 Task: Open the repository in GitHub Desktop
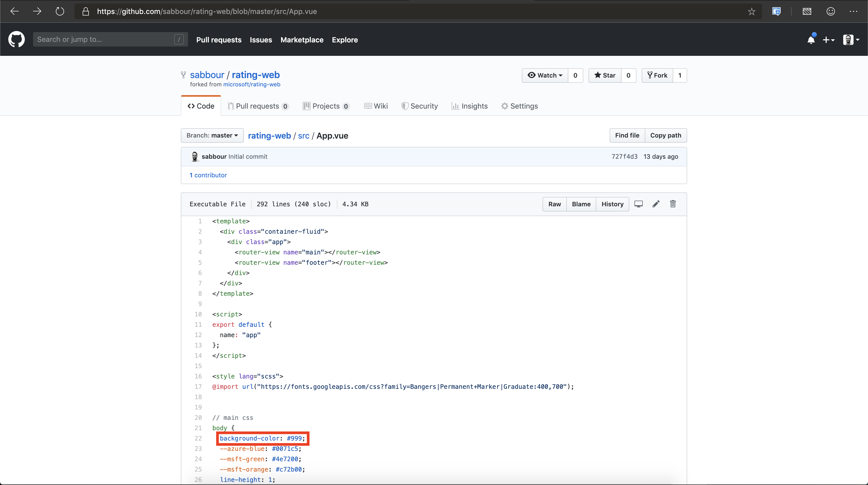tap(639, 204)
